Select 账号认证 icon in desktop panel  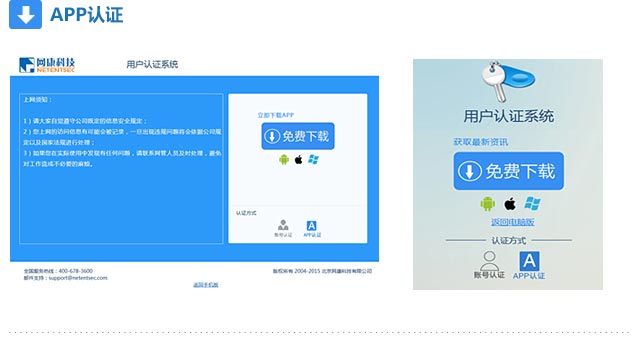click(x=283, y=228)
